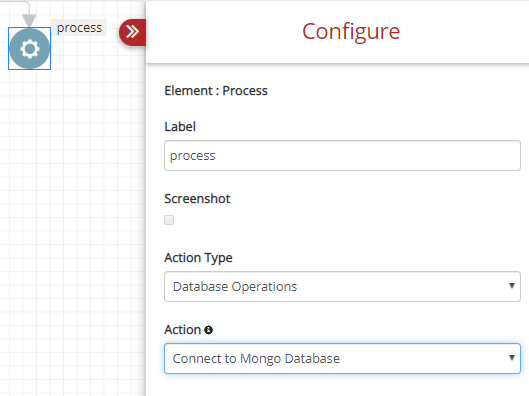Open the Action dropdown showing Connect to Mongo Database

pyautogui.click(x=342, y=358)
